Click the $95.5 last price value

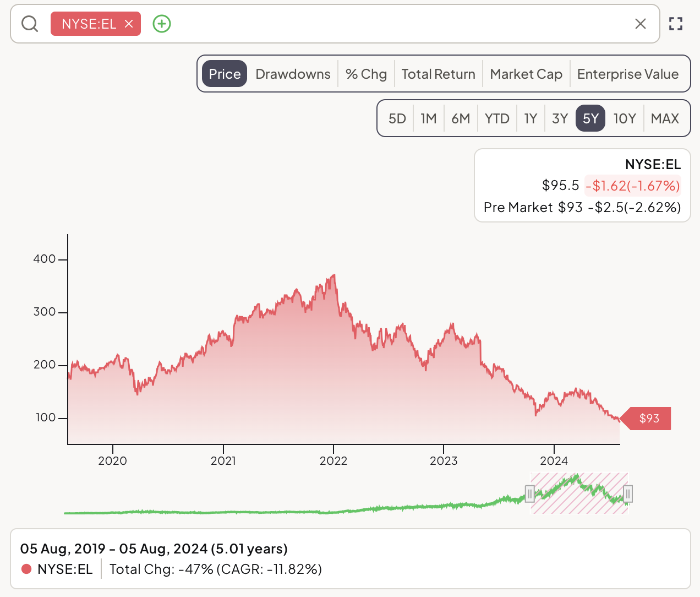click(x=560, y=186)
